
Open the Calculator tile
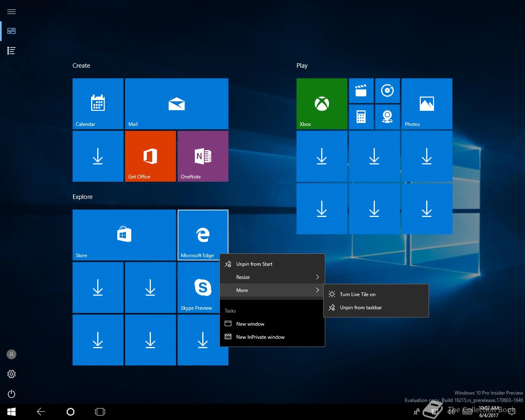[361, 117]
